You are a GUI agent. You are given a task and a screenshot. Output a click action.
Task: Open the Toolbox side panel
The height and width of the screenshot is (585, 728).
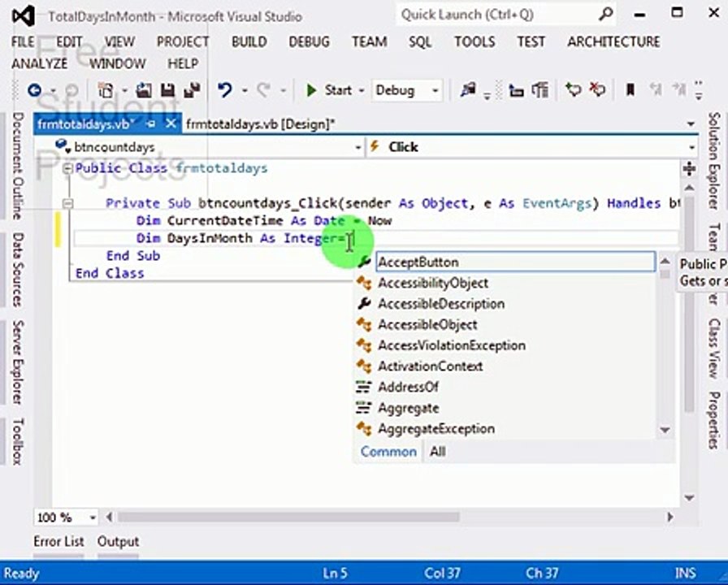pyautogui.click(x=17, y=441)
